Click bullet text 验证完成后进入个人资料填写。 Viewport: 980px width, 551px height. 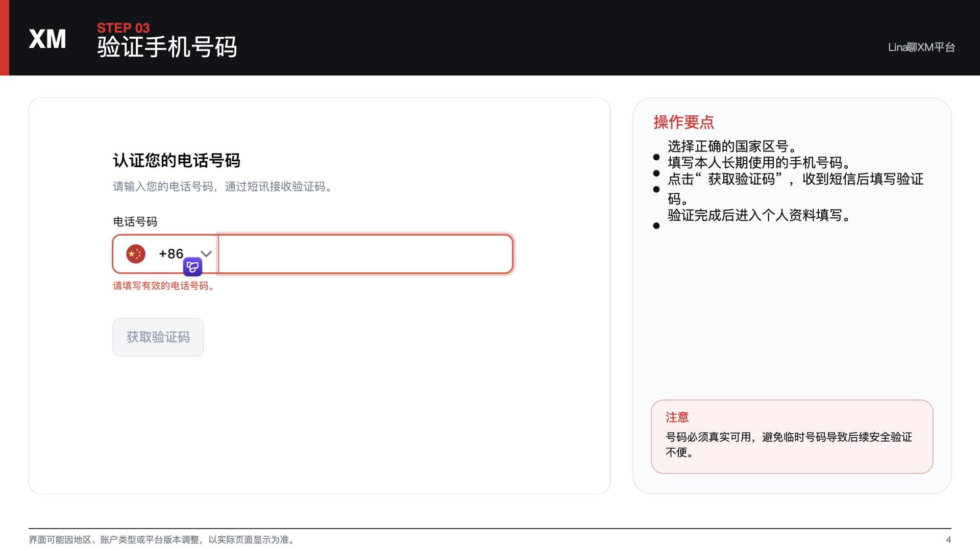click(759, 215)
